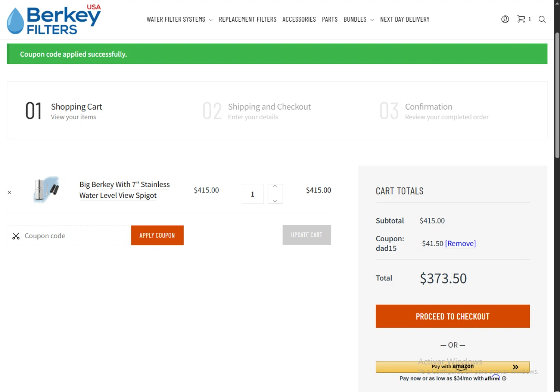Image resolution: width=560 pixels, height=392 pixels.
Task: Click the Apply Coupon button
Action: (157, 235)
